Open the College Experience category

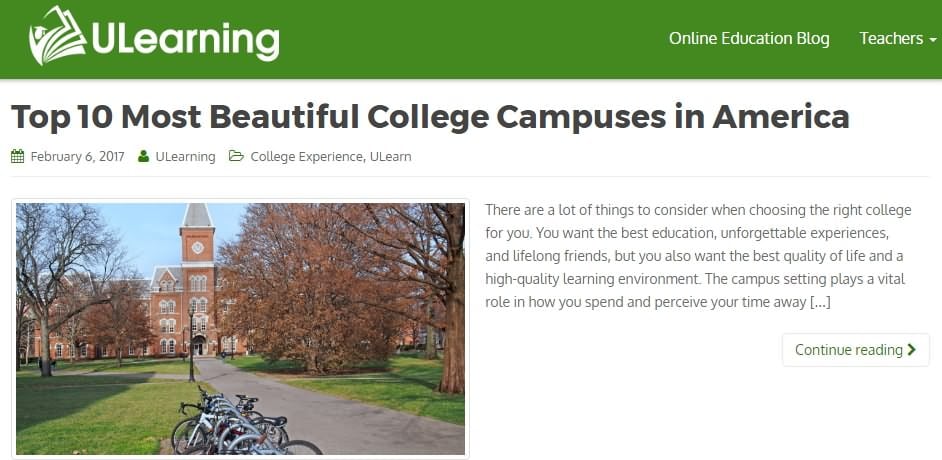(306, 156)
